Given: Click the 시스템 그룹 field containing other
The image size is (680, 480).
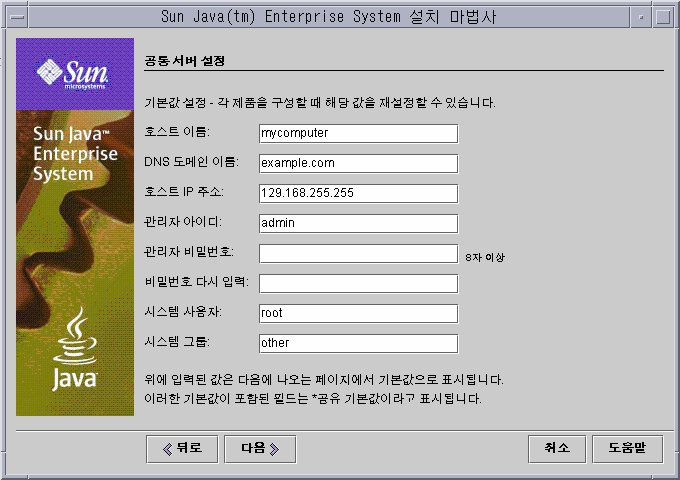Looking at the screenshot, I should click(358, 343).
